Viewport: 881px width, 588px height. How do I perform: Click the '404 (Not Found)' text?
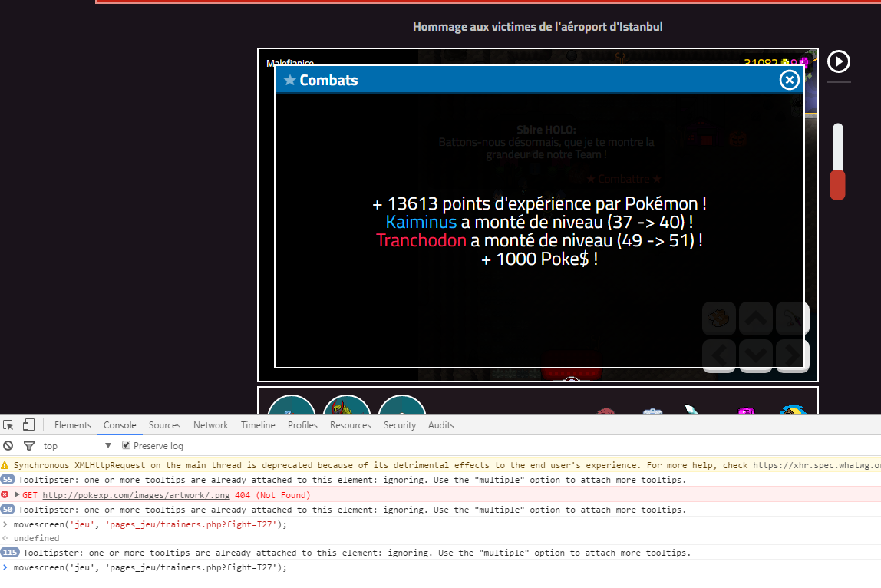[272, 495]
